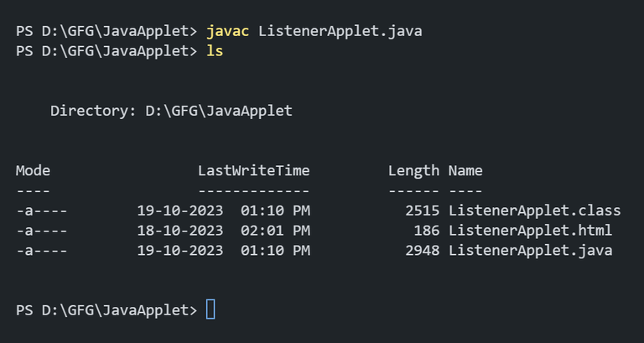The image size is (644, 343).
Task: Click the LastWriteTime column header
Action: (x=253, y=170)
